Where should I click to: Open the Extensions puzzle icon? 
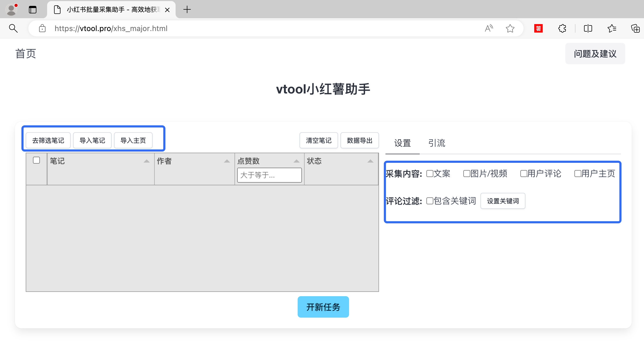click(562, 28)
